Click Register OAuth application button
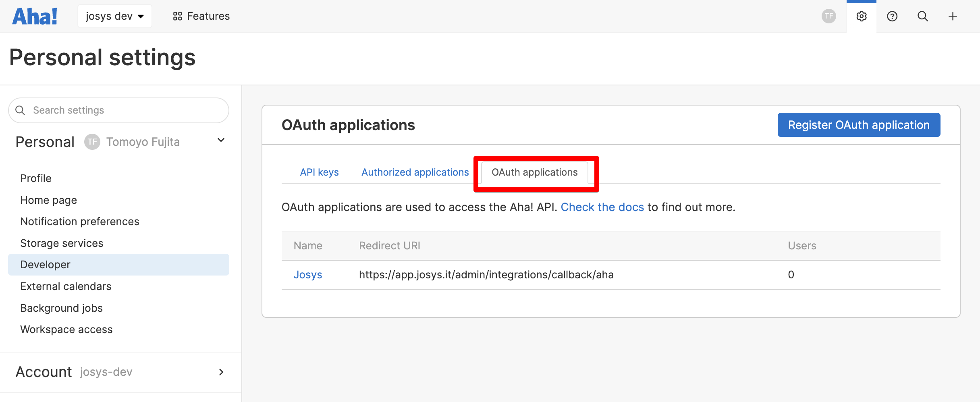Screen dimensions: 980x402 (858, 125)
